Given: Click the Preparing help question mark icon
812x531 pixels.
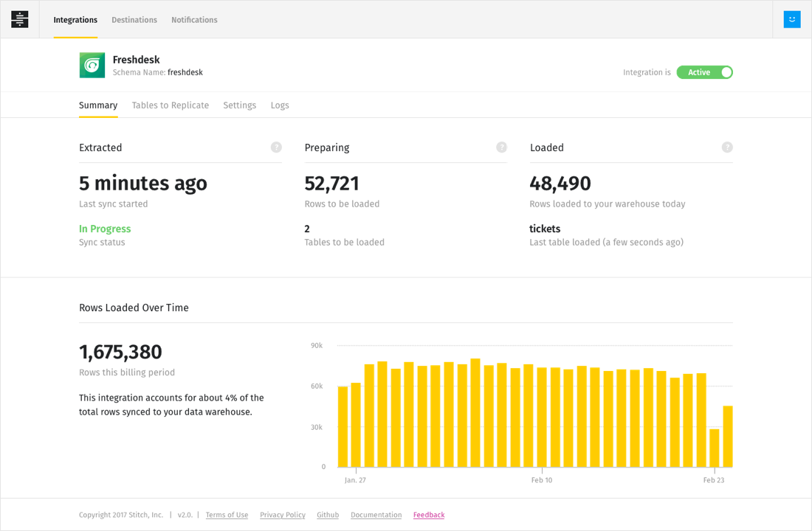Looking at the screenshot, I should (x=502, y=147).
